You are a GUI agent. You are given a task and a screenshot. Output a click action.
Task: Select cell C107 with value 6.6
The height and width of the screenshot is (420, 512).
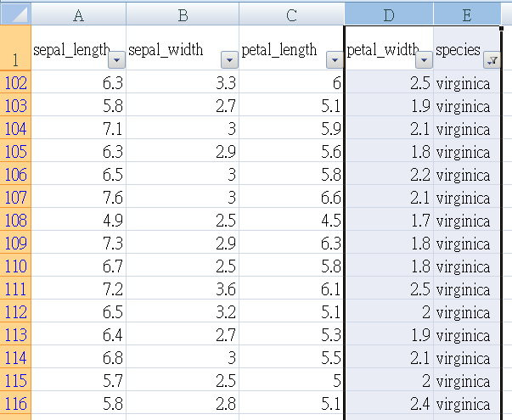click(x=291, y=196)
